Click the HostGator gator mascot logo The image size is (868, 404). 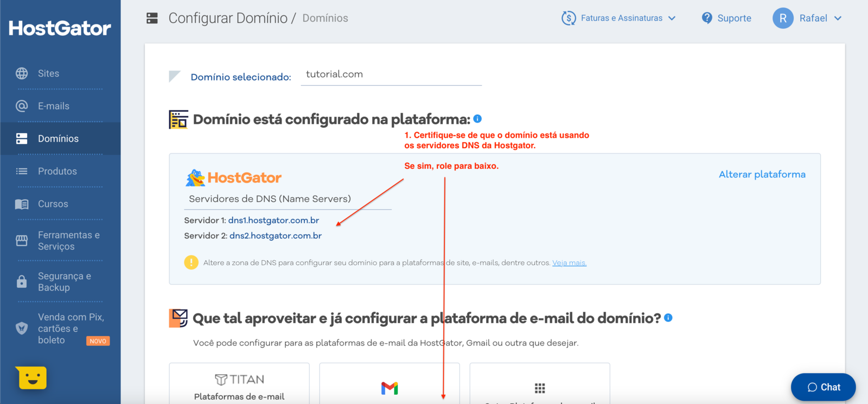tap(196, 178)
